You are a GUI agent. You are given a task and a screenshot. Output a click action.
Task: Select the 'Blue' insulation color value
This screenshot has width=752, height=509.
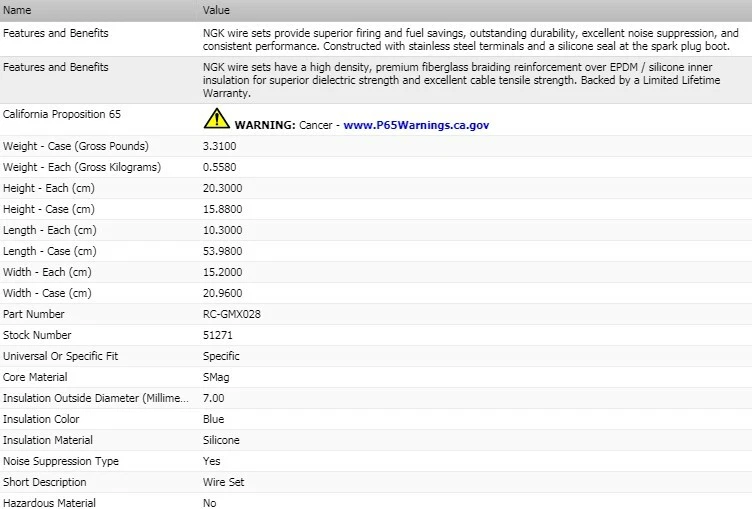pyautogui.click(x=213, y=420)
